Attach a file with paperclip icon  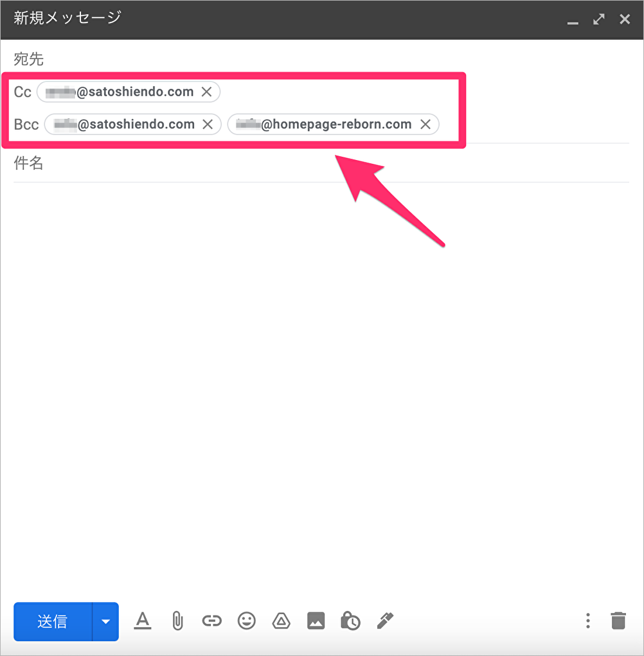coord(177,621)
